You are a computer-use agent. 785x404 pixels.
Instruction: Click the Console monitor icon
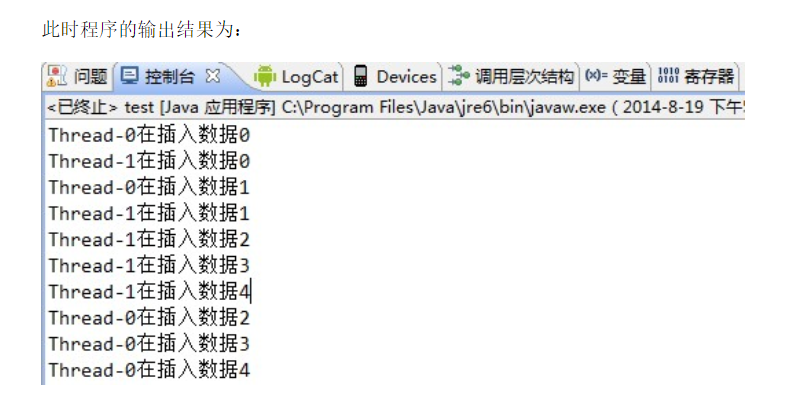130,76
